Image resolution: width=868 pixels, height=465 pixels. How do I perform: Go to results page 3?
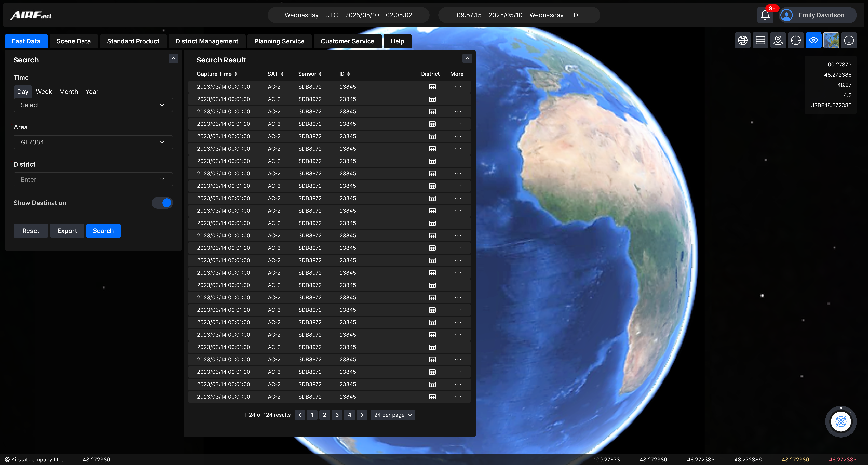337,415
